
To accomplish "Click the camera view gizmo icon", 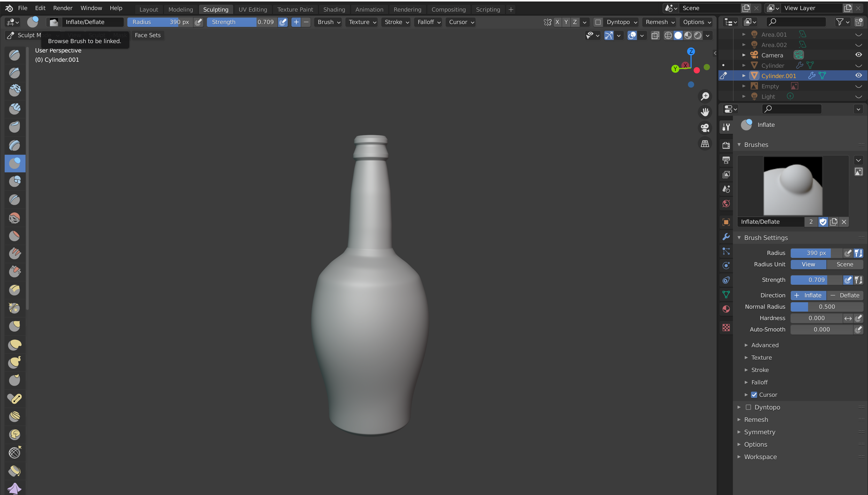I will coord(705,128).
